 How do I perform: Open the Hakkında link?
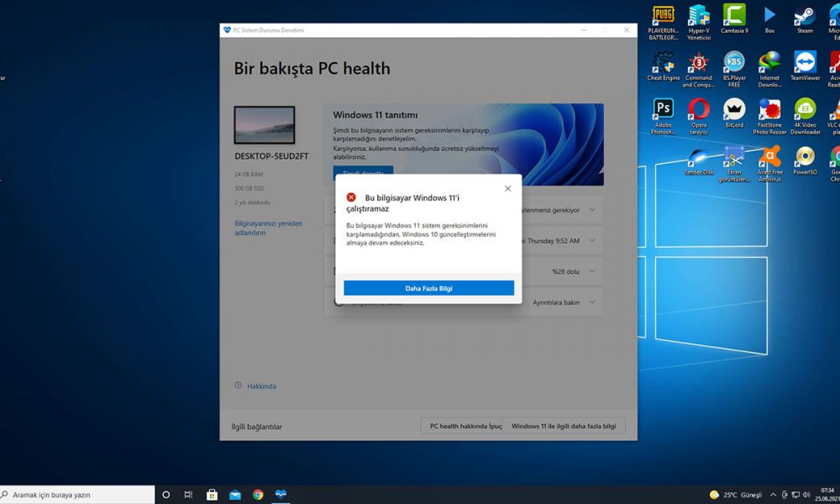pyautogui.click(x=260, y=386)
